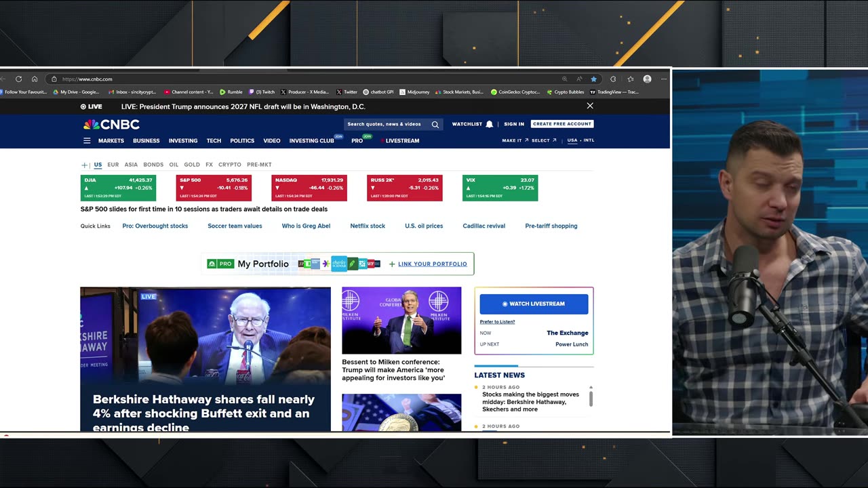Open the S&P 500 market tile
Screen dimensions: 868x488
pos(214,188)
